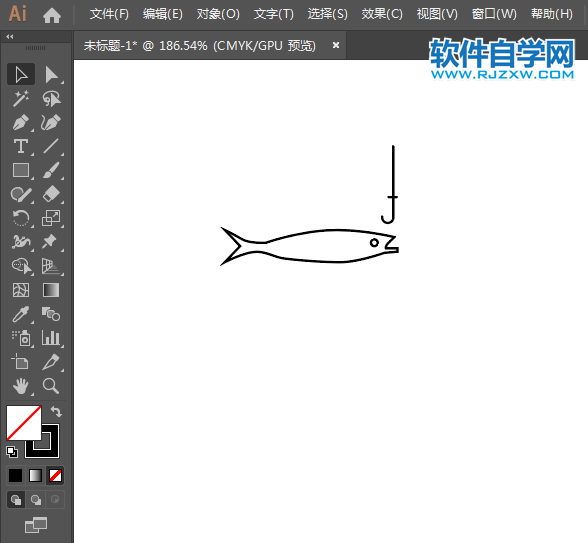The height and width of the screenshot is (543, 588).
Task: Open the 编辑(E) menu
Action: tap(163, 14)
